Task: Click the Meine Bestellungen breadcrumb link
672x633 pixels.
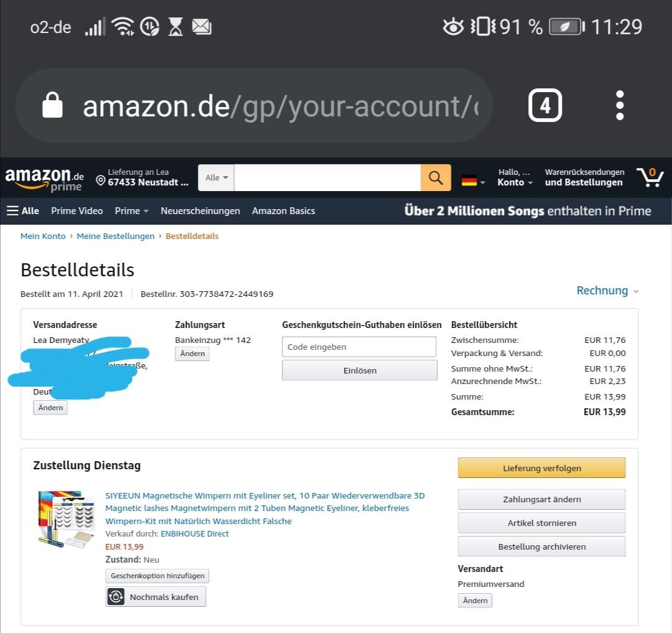Action: (115, 236)
